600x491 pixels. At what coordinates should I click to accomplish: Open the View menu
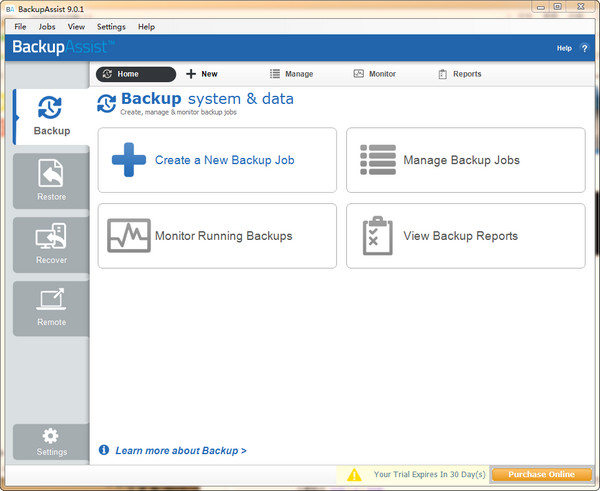76,27
